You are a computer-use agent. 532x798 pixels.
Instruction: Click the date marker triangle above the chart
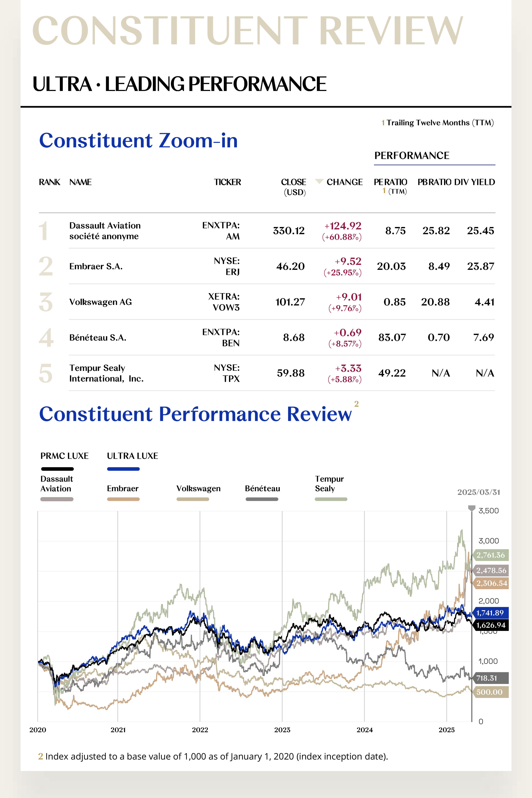472,508
